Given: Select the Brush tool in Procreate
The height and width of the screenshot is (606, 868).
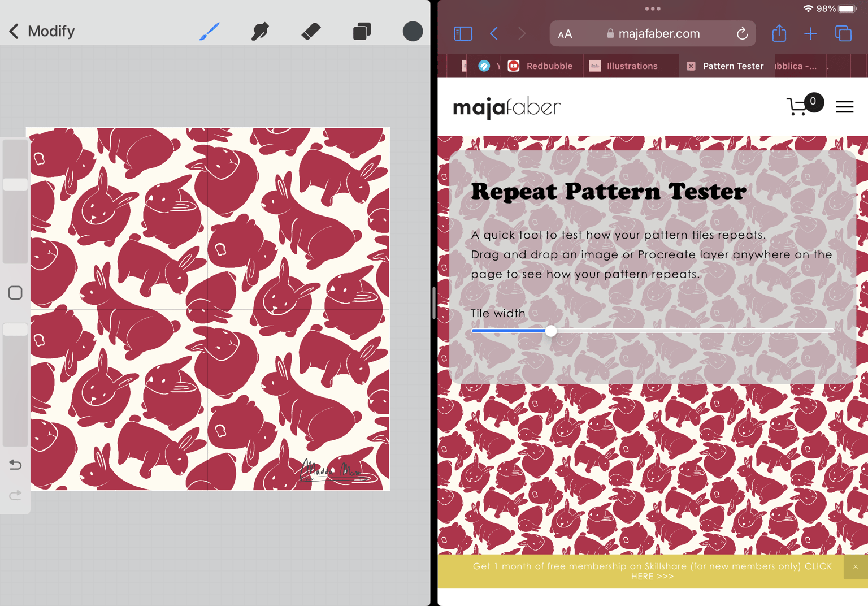Looking at the screenshot, I should [x=210, y=31].
